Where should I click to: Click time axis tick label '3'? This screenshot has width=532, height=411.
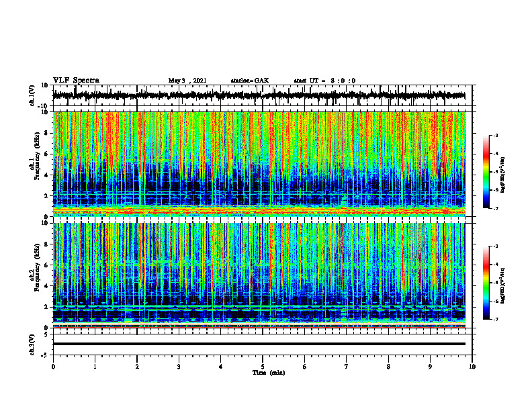(x=179, y=367)
